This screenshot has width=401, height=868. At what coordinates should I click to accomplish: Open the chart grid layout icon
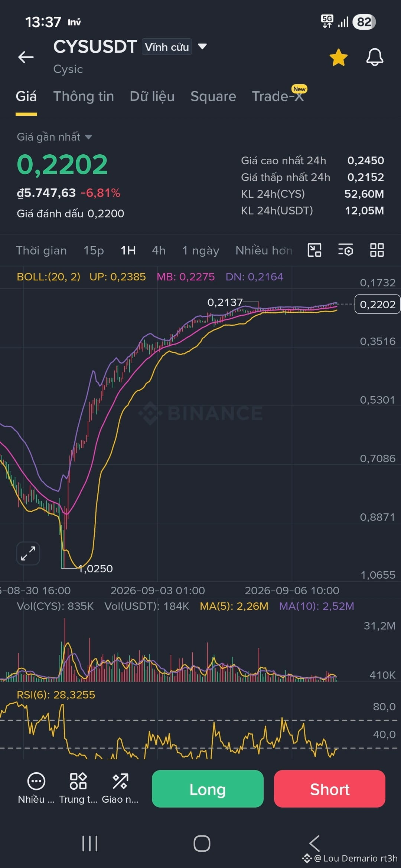(377, 250)
